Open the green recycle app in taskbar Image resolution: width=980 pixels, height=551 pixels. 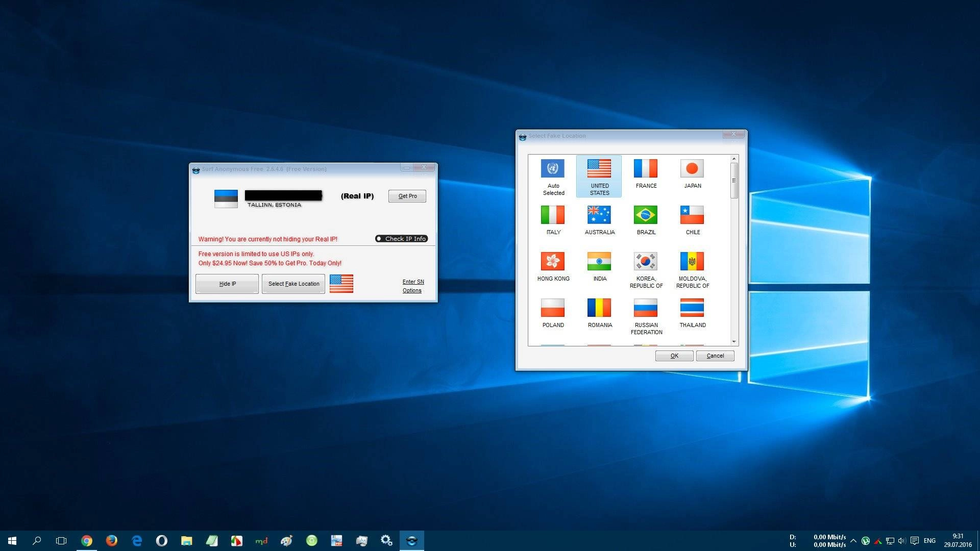click(x=311, y=540)
